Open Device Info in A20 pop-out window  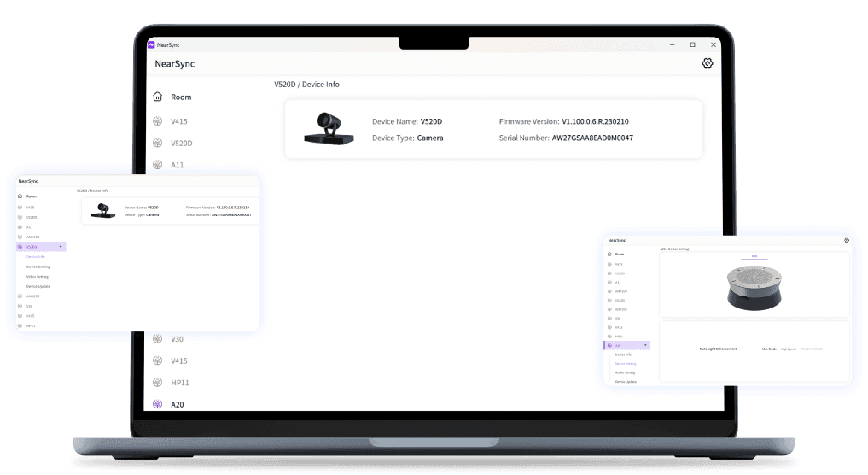pos(623,355)
